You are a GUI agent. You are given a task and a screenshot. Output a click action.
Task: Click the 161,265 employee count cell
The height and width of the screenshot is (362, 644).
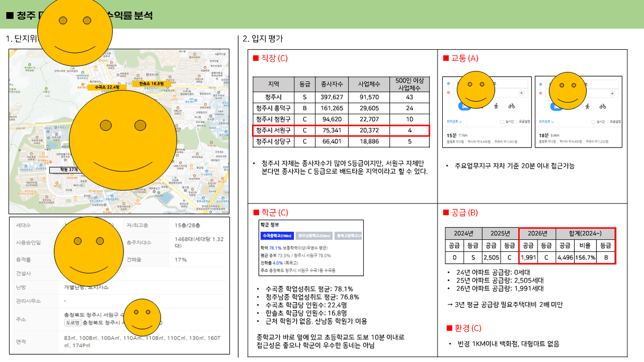click(332, 108)
